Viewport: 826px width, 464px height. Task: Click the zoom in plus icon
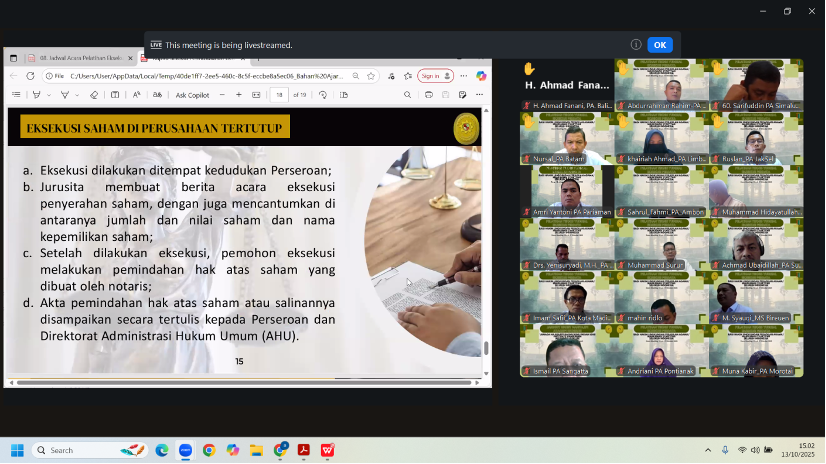pyautogui.click(x=238, y=95)
